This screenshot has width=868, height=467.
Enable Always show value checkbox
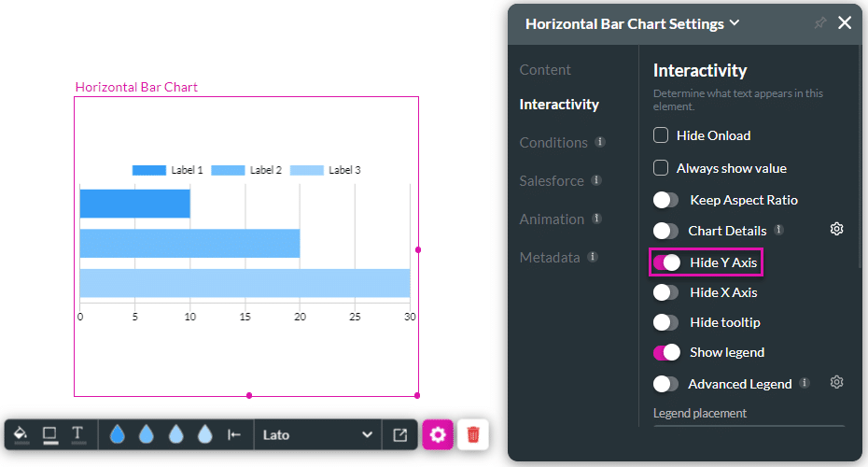pos(661,168)
